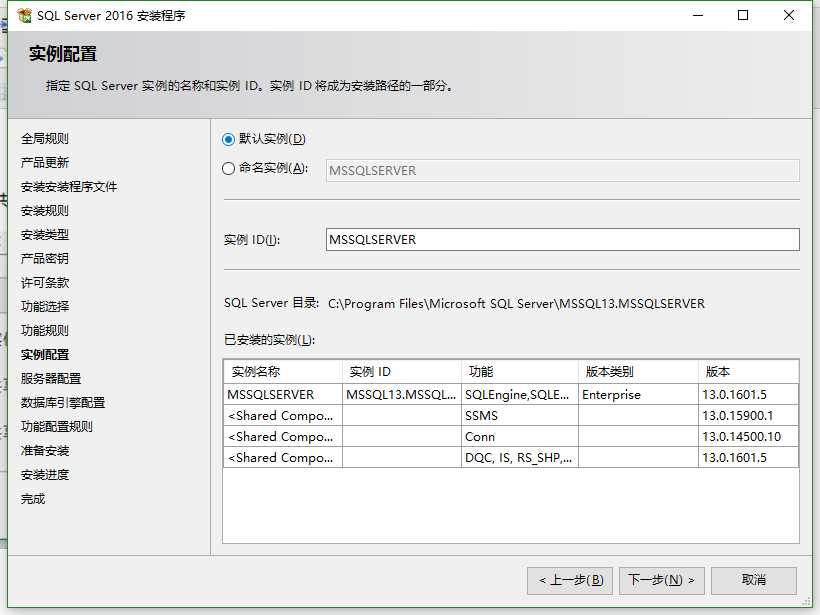The height and width of the screenshot is (615, 820).
Task: Proceed with 下一步(N) button
Action: [x=662, y=580]
